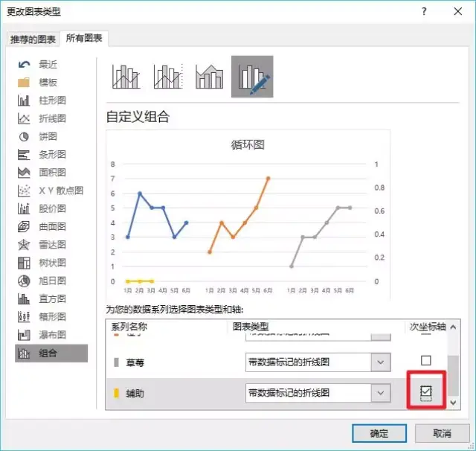Pick column-line on secondary axis subtype
476x451 pixels.
click(168, 77)
